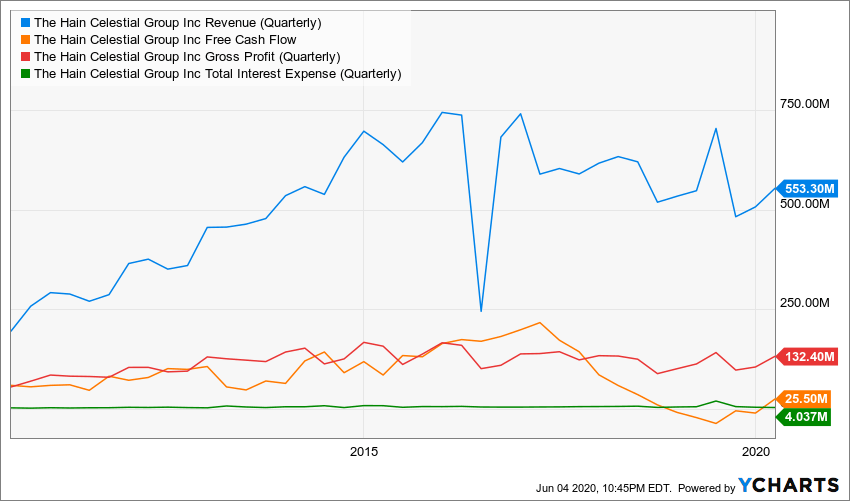Click the green Total Interest Expense legend swatch

point(24,74)
